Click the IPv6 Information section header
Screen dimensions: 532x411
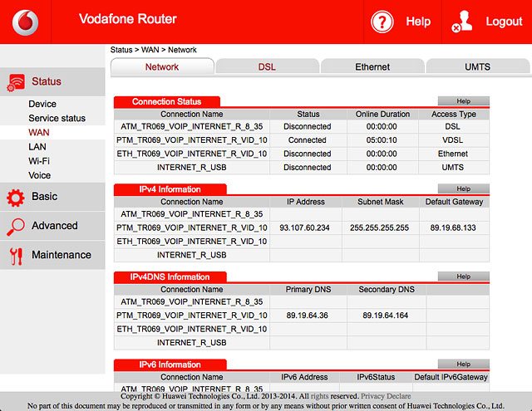[x=170, y=365]
